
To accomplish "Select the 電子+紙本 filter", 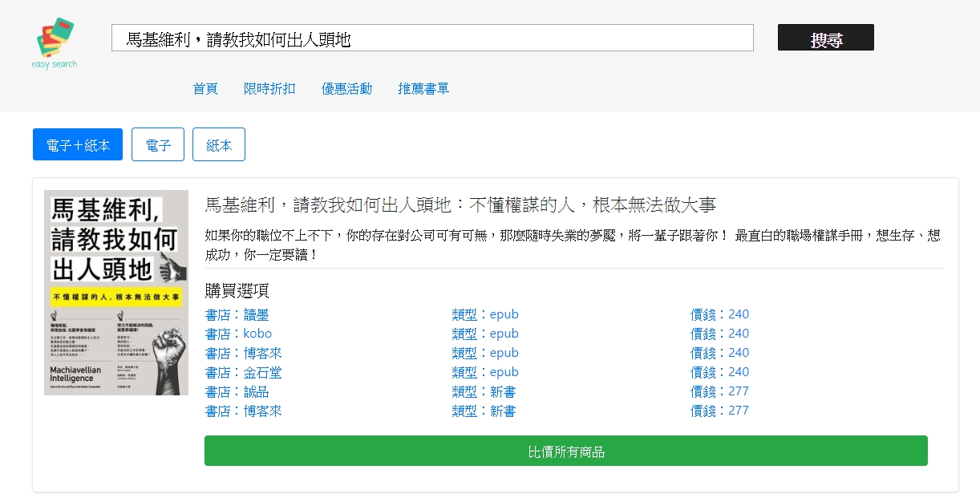I will (x=78, y=145).
